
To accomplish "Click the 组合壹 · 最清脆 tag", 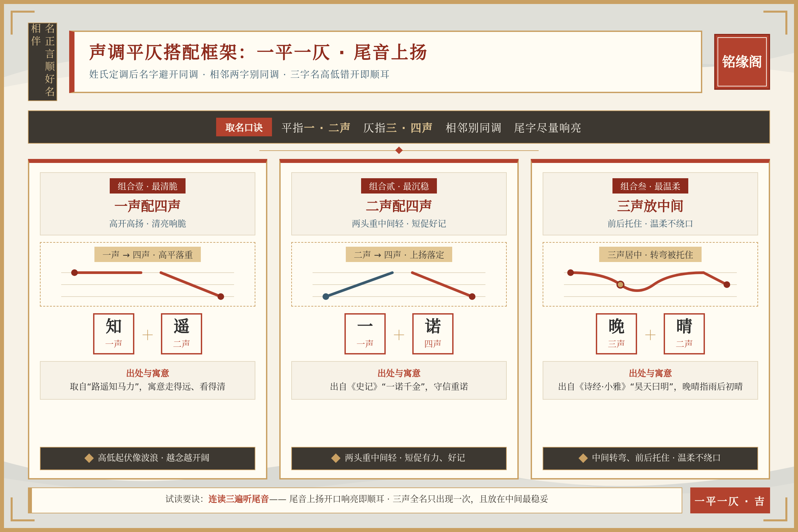I will click(148, 186).
